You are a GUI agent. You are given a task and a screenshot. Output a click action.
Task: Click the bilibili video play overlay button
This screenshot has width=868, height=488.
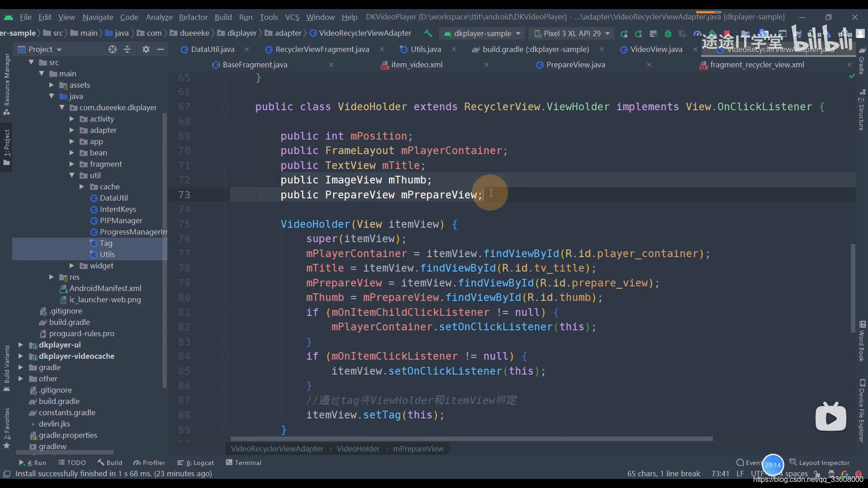(830, 417)
